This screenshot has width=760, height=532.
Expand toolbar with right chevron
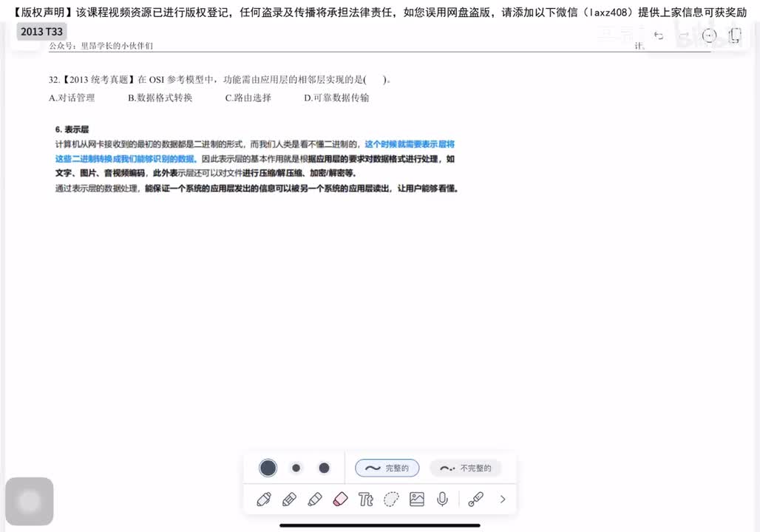(503, 499)
